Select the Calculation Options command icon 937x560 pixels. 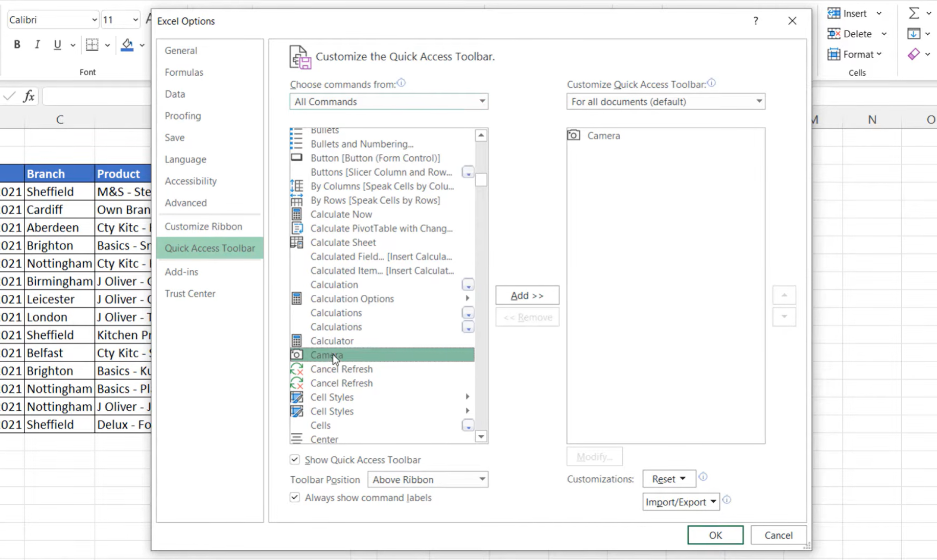click(296, 298)
